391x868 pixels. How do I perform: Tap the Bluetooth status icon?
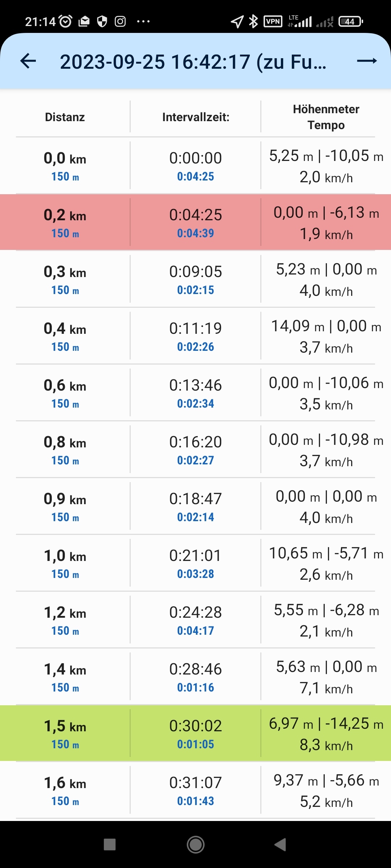[x=253, y=22]
